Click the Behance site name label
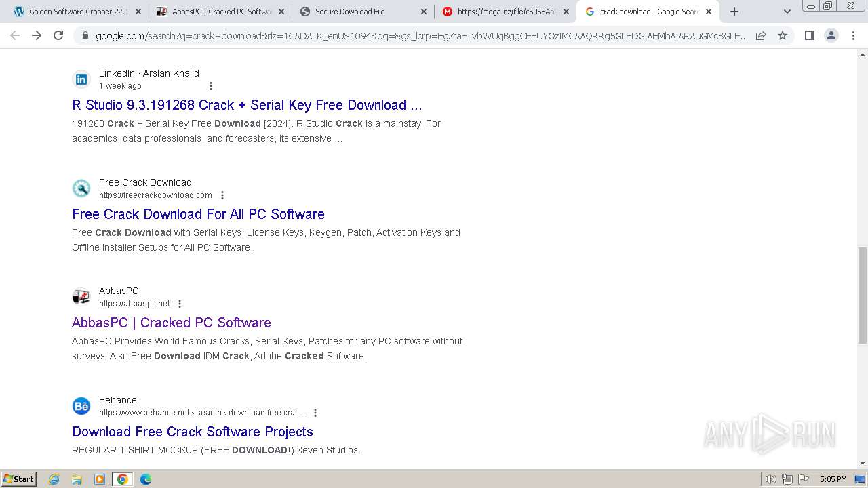 [118, 400]
